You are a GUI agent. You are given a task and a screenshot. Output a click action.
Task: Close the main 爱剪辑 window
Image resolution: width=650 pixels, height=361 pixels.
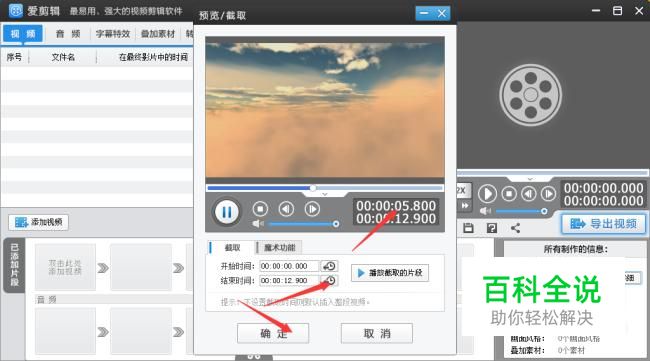pyautogui.click(x=639, y=10)
